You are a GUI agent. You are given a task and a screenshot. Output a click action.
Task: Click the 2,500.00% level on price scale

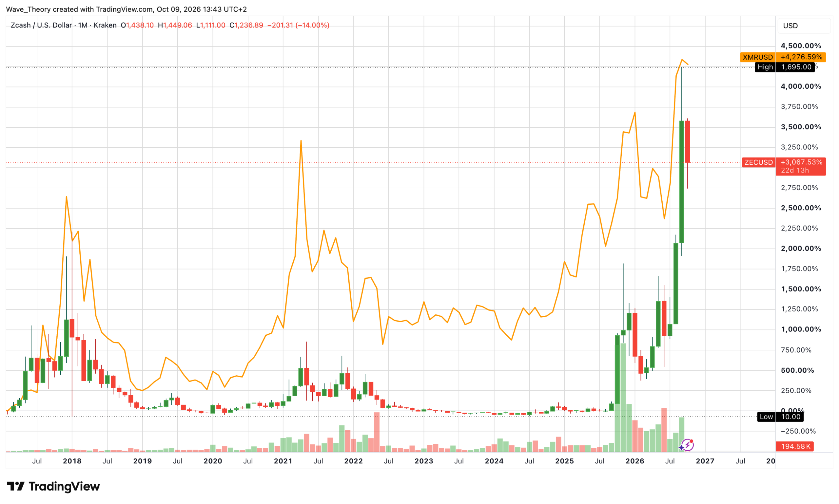pos(801,208)
